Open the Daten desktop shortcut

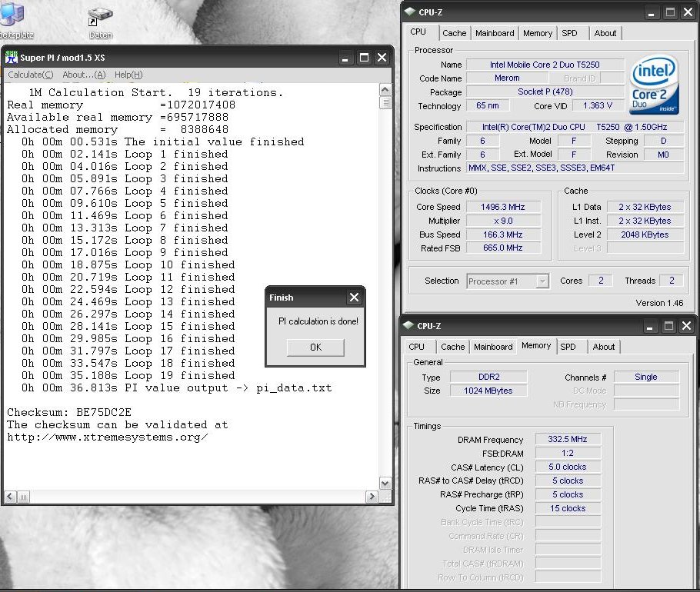[x=101, y=22]
